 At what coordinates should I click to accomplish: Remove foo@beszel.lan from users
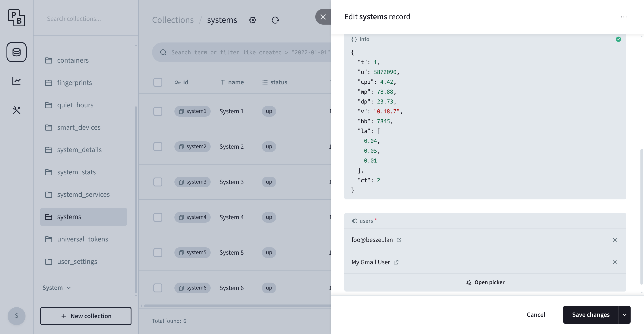(615, 240)
